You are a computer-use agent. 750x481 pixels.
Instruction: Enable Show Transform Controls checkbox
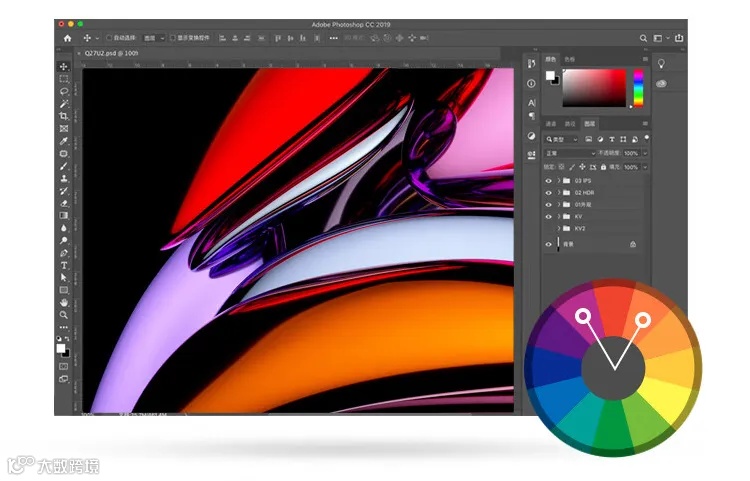point(173,38)
